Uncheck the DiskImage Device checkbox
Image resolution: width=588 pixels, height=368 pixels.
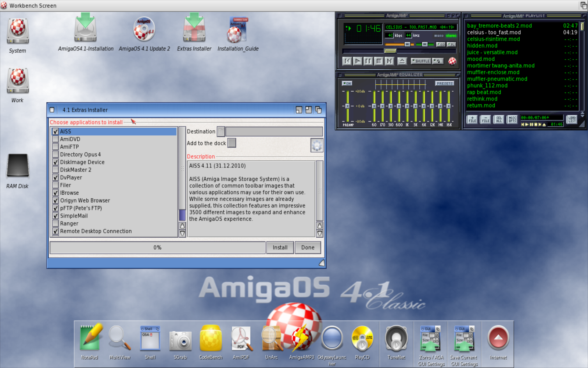(x=55, y=162)
